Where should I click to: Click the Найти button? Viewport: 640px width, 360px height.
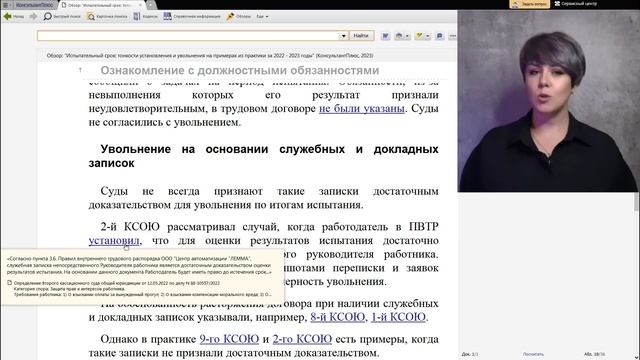(x=361, y=36)
